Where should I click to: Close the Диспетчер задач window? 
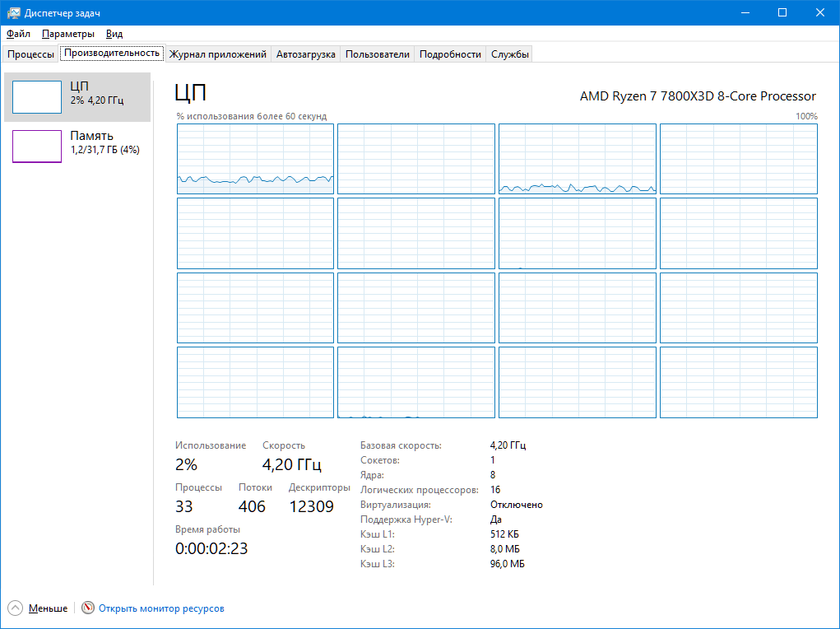pyautogui.click(x=819, y=13)
